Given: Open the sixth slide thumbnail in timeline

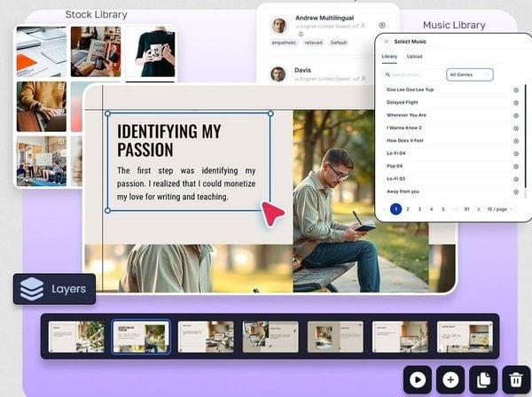Looking at the screenshot, I should (x=400, y=337).
